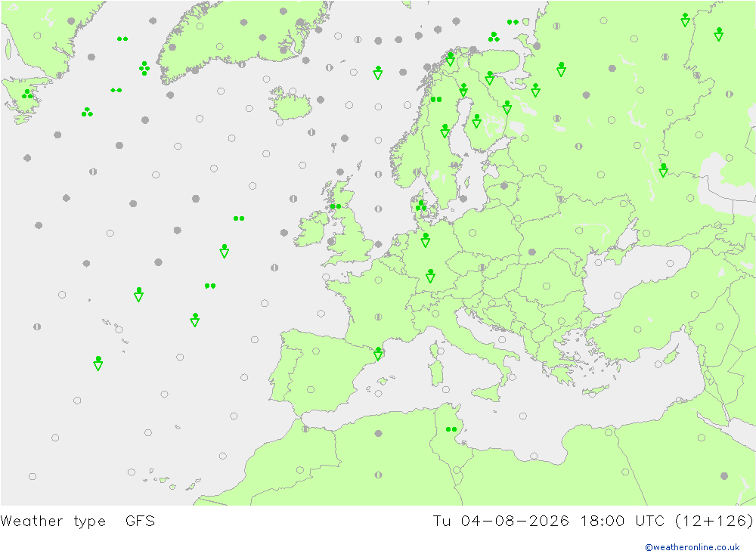
Task: Click the filled gray circle over Egypt
Action: point(724,476)
